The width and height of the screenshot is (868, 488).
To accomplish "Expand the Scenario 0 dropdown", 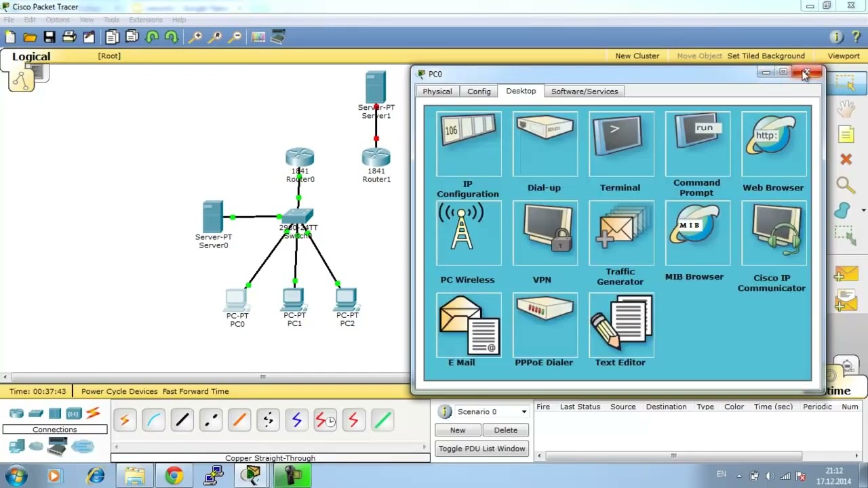I will pos(524,411).
